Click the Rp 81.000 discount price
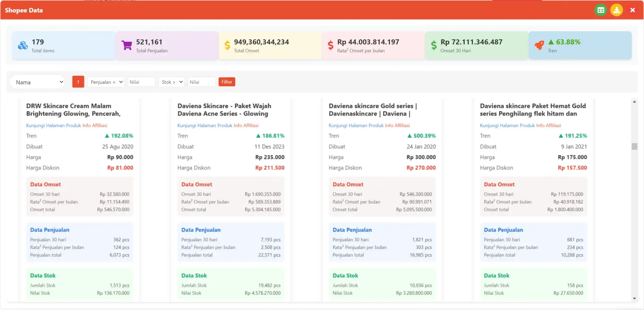The image size is (644, 310). coord(120,168)
